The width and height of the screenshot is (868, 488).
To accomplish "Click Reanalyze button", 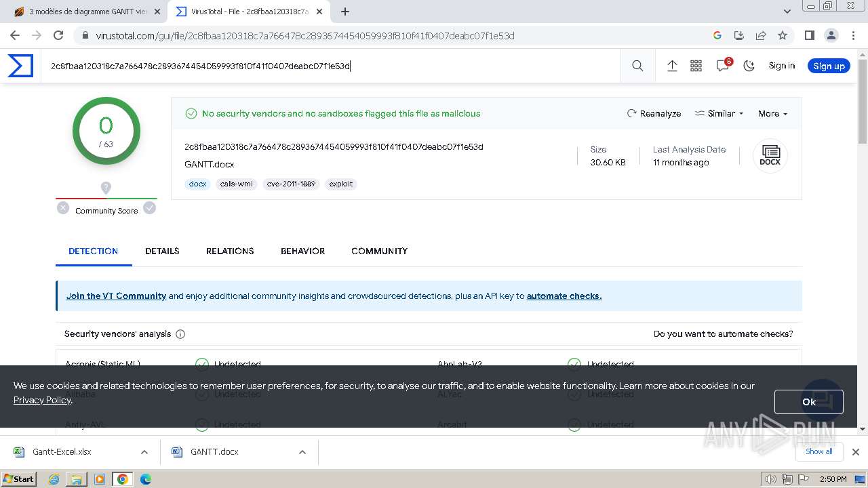I will click(x=654, y=113).
